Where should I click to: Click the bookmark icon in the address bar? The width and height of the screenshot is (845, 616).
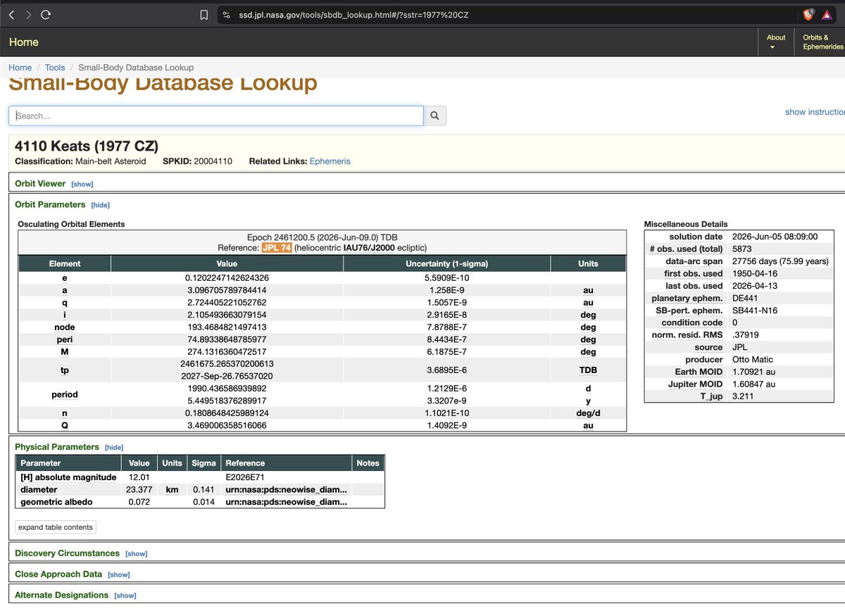click(204, 14)
